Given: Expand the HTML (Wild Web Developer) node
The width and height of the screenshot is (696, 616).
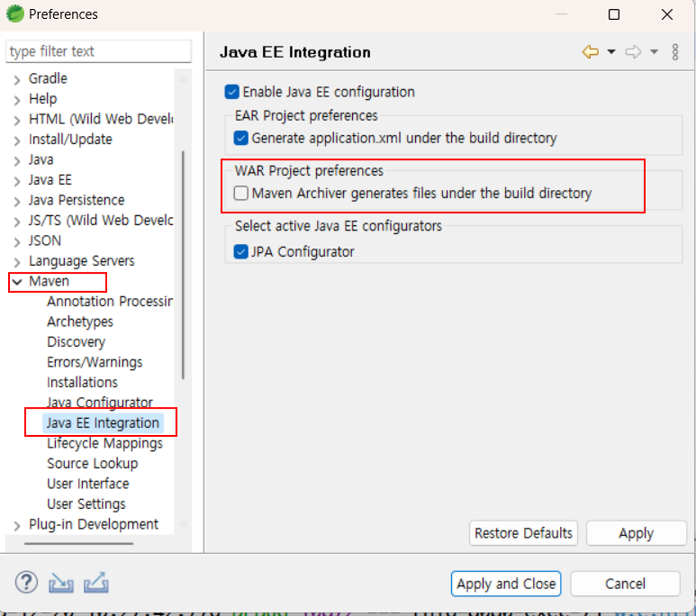Looking at the screenshot, I should click(x=17, y=121).
